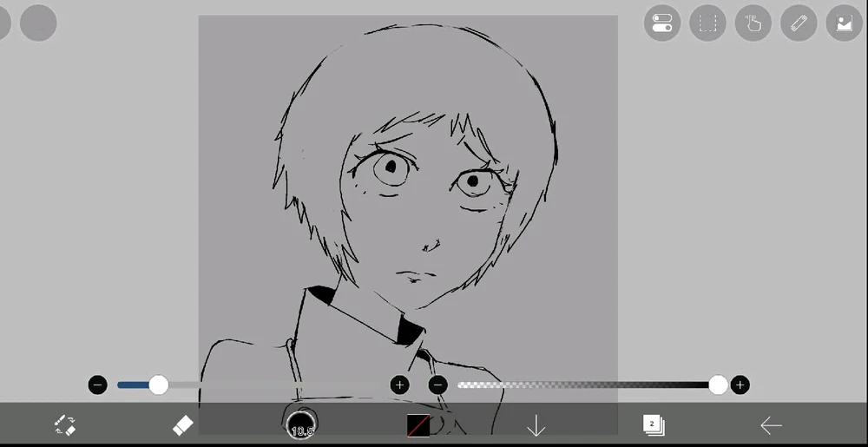Select the Eraser tool
This screenshot has width=868, height=447.
tap(182, 425)
